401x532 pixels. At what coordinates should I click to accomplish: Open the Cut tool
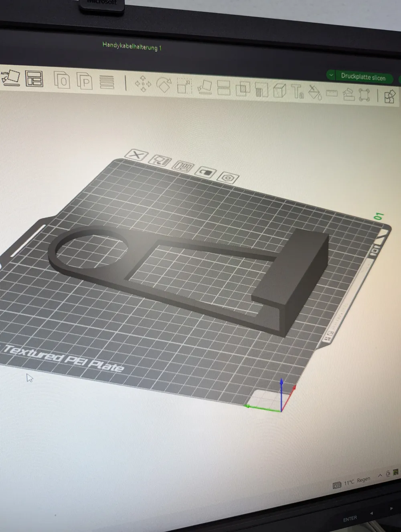[223, 88]
